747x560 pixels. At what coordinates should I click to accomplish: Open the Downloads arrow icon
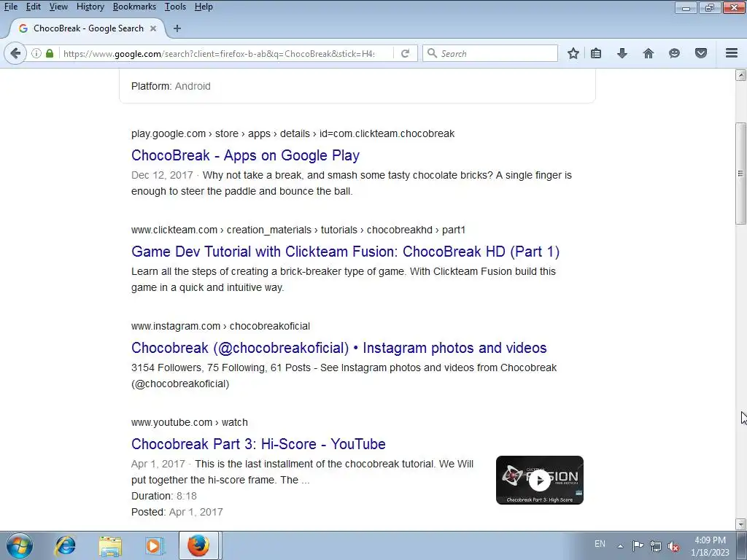click(x=622, y=53)
